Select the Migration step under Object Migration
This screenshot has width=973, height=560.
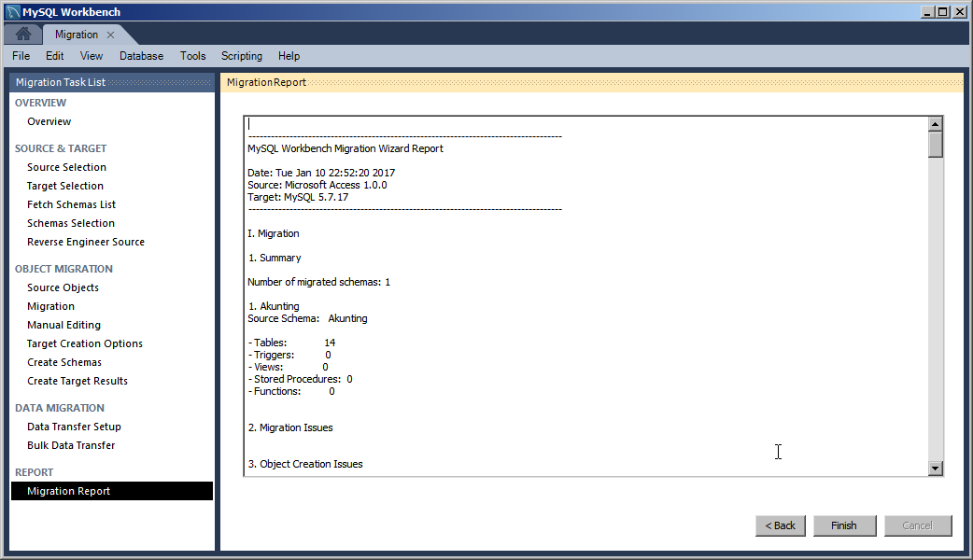coord(50,306)
